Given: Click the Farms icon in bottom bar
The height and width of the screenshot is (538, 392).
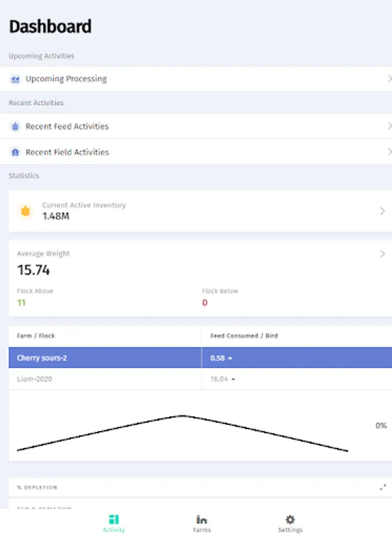Looking at the screenshot, I should click(x=202, y=519).
